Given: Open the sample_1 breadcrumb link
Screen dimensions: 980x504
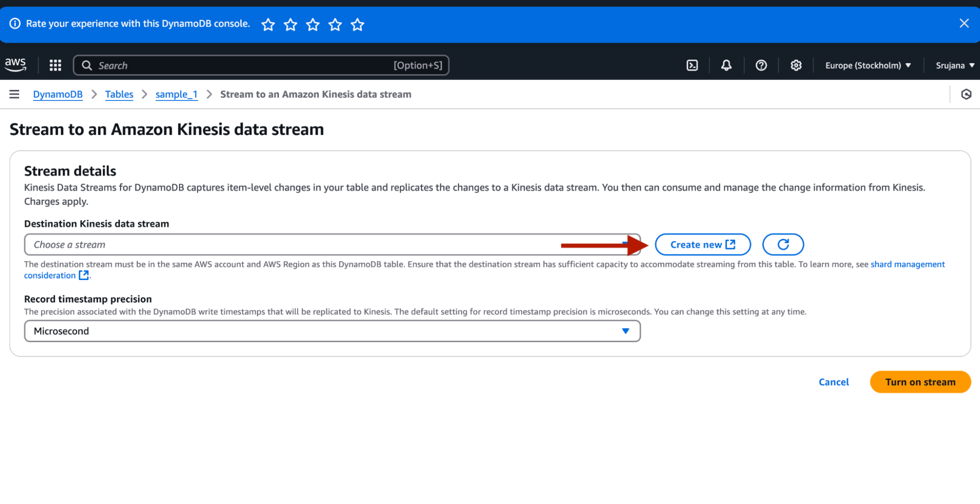Looking at the screenshot, I should tap(176, 94).
